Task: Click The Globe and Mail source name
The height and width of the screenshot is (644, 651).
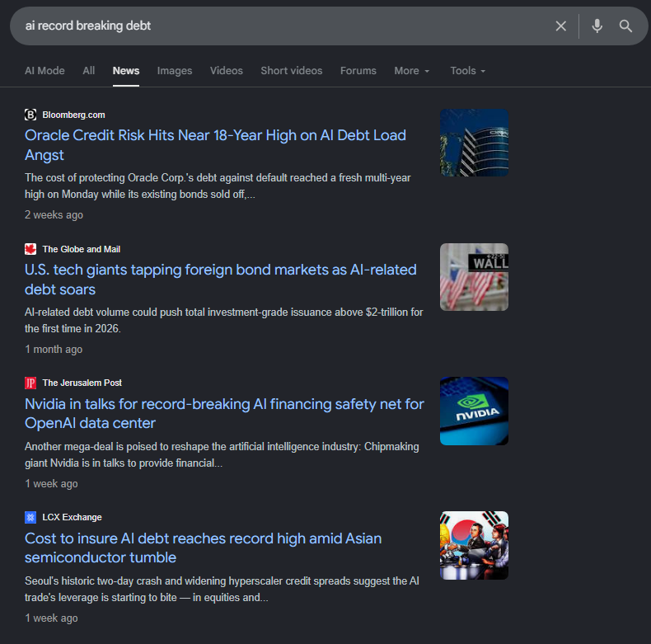Action: pos(82,249)
